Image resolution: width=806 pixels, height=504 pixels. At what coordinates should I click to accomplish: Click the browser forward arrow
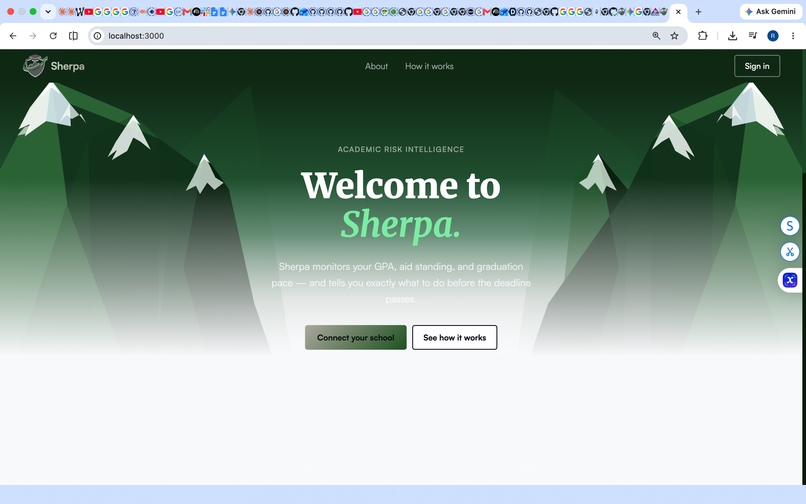point(33,36)
